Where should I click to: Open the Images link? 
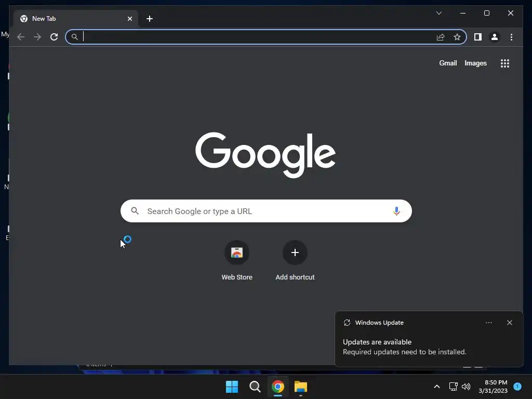(x=475, y=63)
